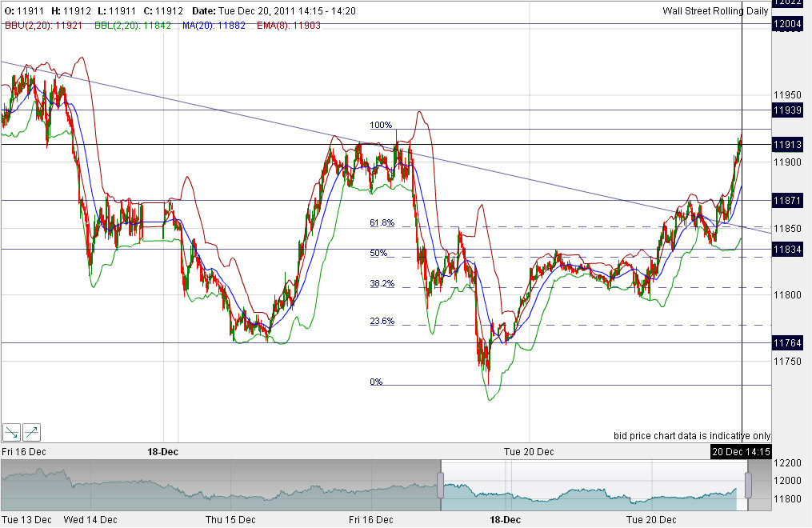Click the bid price chart disclaimer text
The height and width of the screenshot is (528, 812).
(692, 435)
